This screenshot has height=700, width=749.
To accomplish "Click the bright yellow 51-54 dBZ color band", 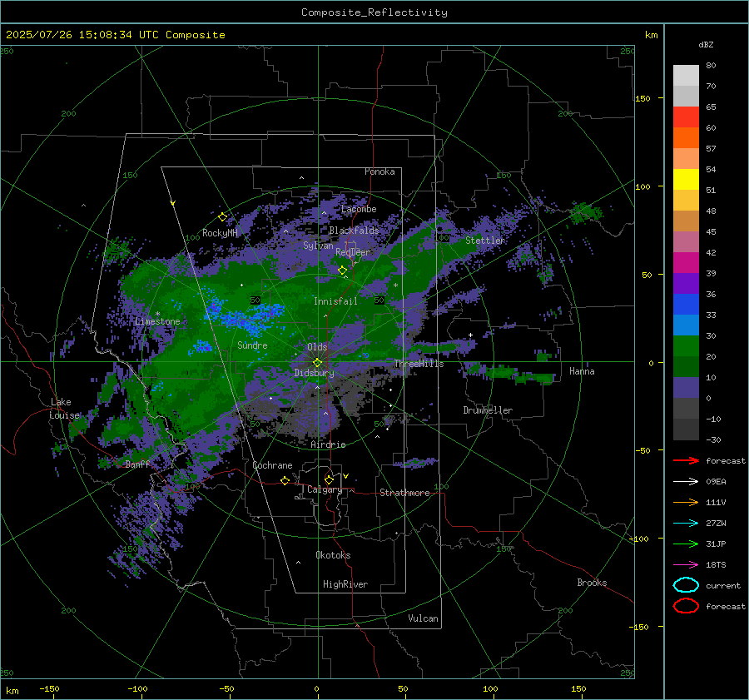I will (x=686, y=180).
